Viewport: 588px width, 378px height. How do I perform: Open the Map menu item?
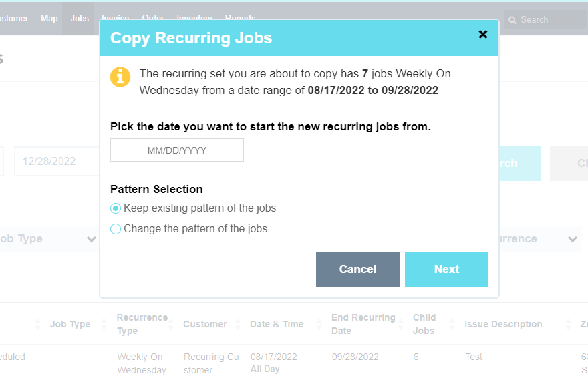[49, 19]
